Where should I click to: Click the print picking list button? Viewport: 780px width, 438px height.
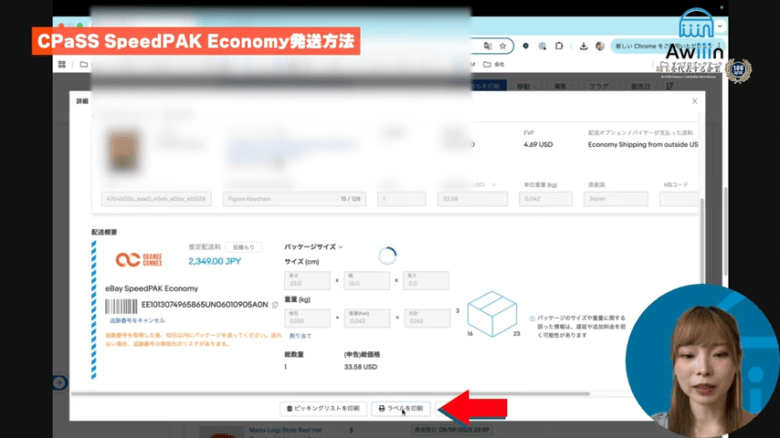(x=323, y=408)
